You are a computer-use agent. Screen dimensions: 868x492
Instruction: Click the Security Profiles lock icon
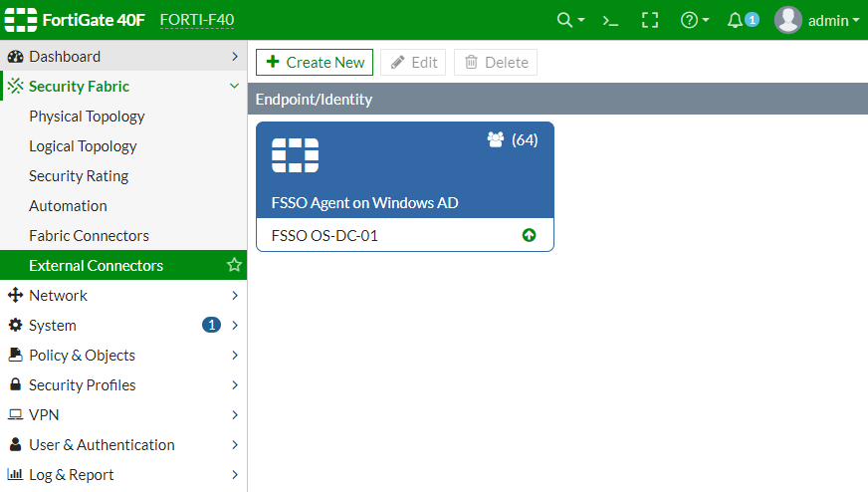(x=16, y=384)
